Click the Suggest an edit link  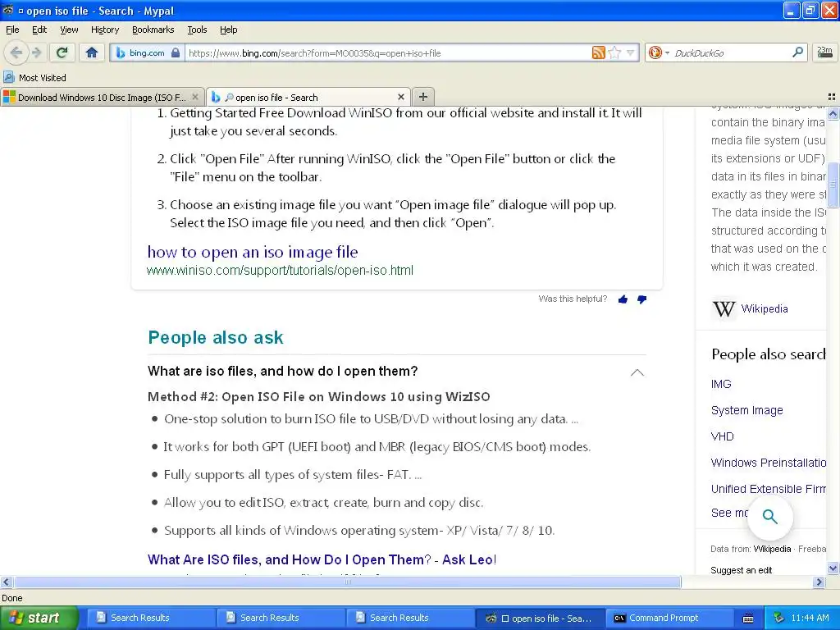tap(741, 570)
